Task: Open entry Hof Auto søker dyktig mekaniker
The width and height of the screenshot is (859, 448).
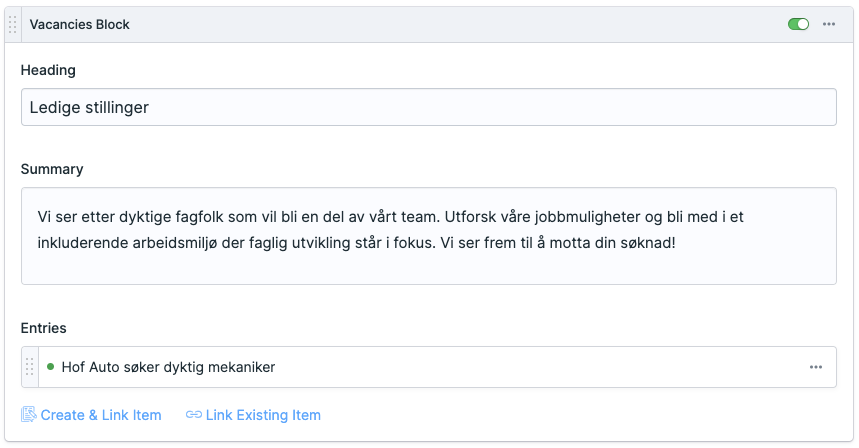Action: tap(168, 367)
